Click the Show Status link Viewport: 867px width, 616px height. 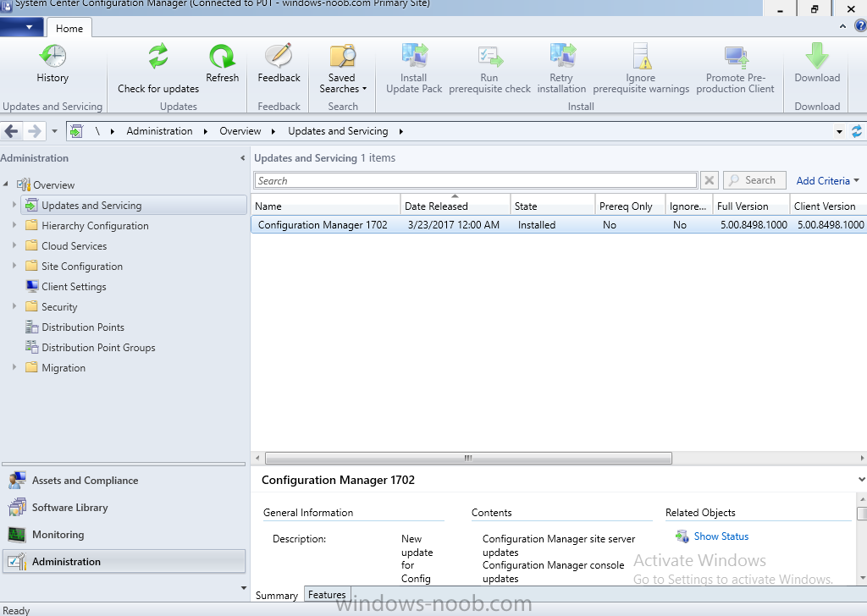[x=721, y=536]
